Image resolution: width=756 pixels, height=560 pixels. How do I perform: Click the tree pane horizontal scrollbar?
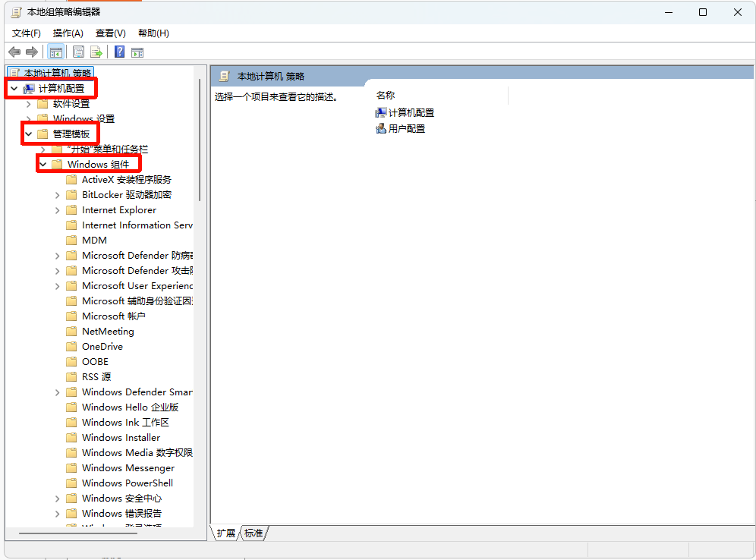click(76, 533)
